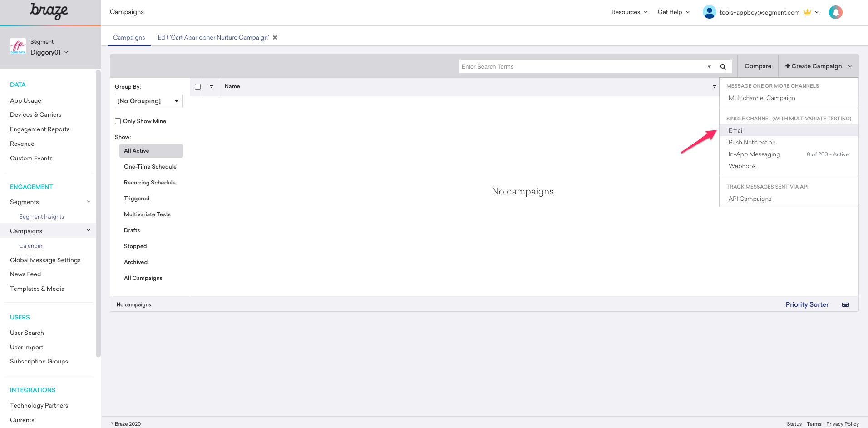Open Calendar under Campaigns
This screenshot has height=428, width=868.
point(30,245)
